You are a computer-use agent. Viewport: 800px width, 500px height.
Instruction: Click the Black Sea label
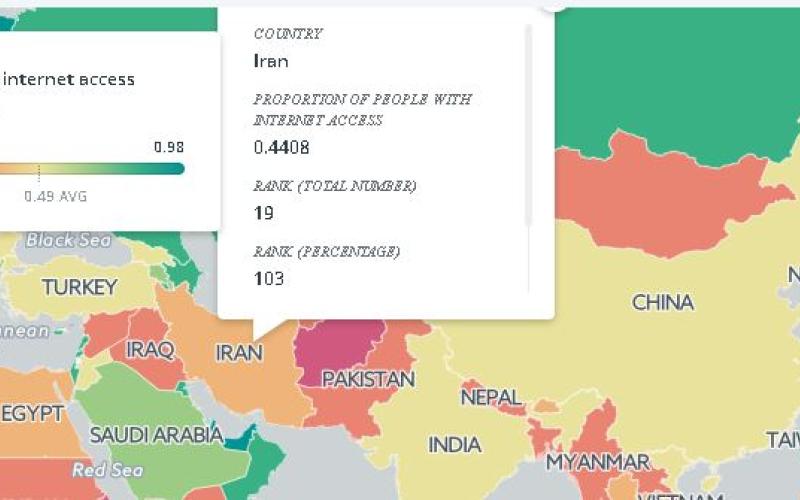[69, 240]
